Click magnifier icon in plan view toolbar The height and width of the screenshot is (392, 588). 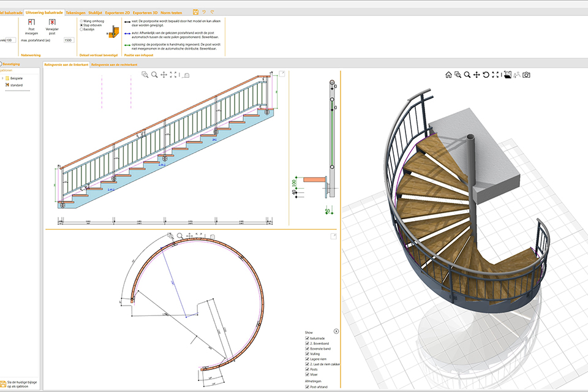[x=180, y=236]
